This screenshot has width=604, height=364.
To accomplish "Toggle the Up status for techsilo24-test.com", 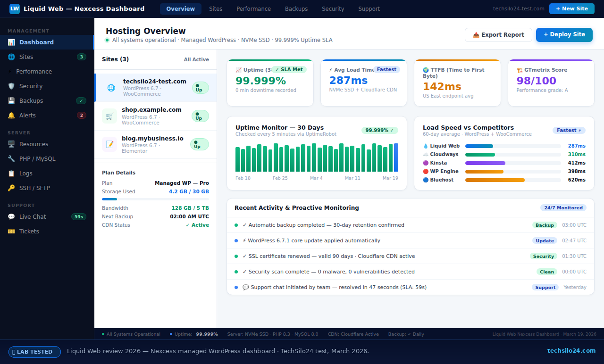I will 200,88.
